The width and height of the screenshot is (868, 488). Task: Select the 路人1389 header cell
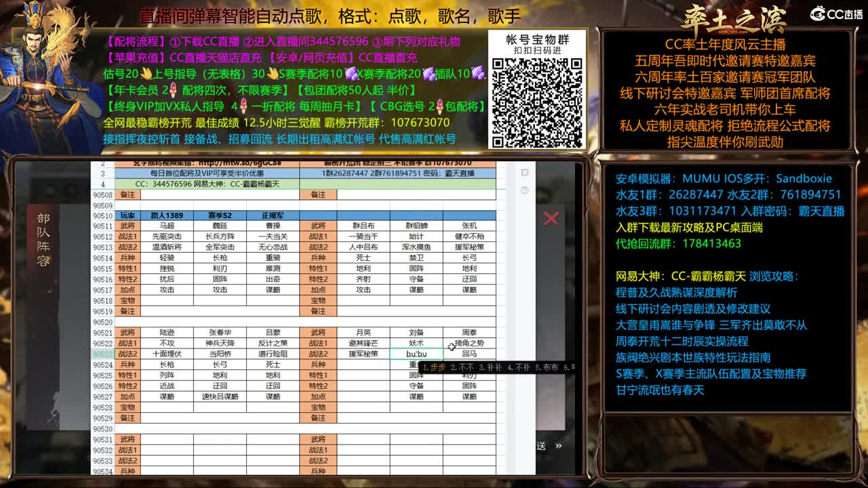click(x=167, y=216)
